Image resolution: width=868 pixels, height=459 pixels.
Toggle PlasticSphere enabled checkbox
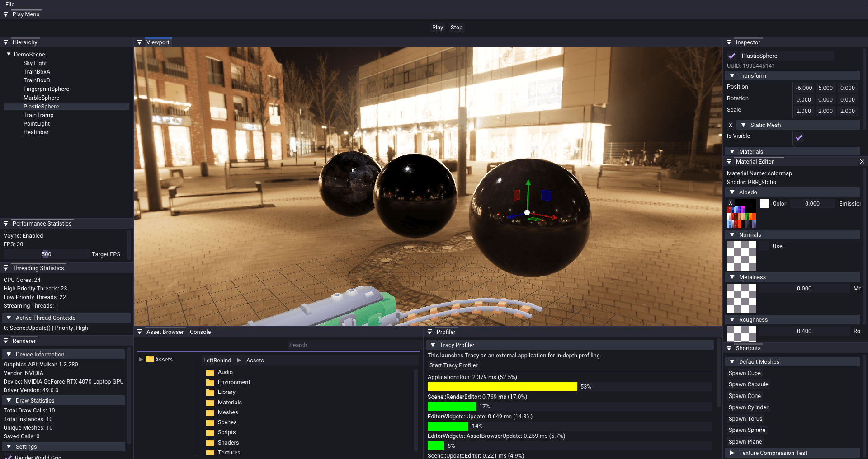click(732, 56)
